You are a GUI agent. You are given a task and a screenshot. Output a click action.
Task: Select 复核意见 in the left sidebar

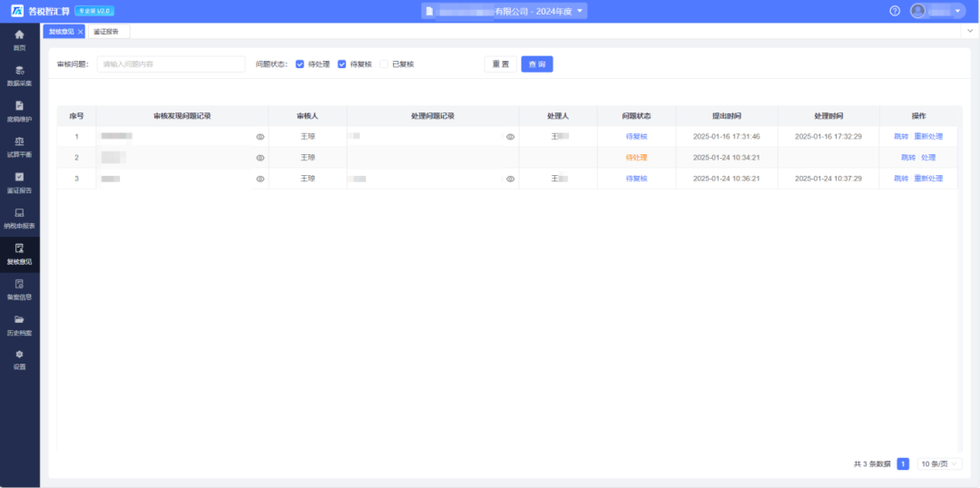[x=19, y=254]
